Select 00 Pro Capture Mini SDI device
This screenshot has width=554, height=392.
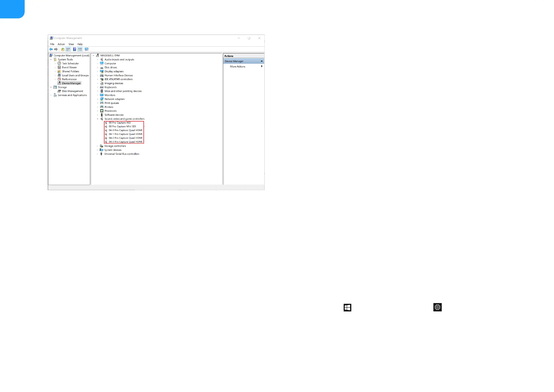122,126
